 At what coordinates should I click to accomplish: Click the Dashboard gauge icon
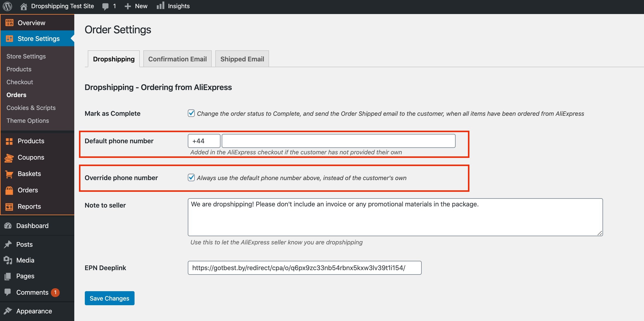click(8, 226)
